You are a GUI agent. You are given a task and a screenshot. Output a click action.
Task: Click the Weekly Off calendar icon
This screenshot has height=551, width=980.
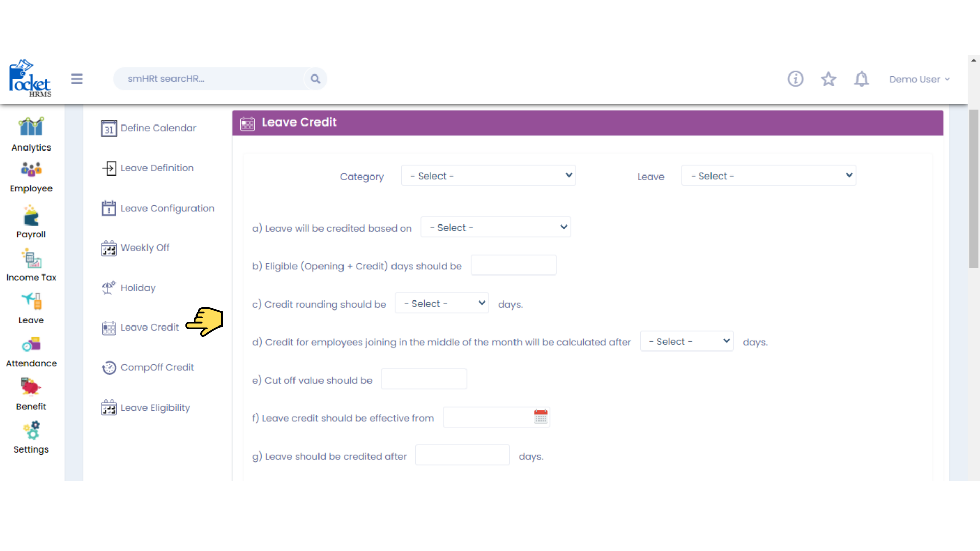[109, 248]
